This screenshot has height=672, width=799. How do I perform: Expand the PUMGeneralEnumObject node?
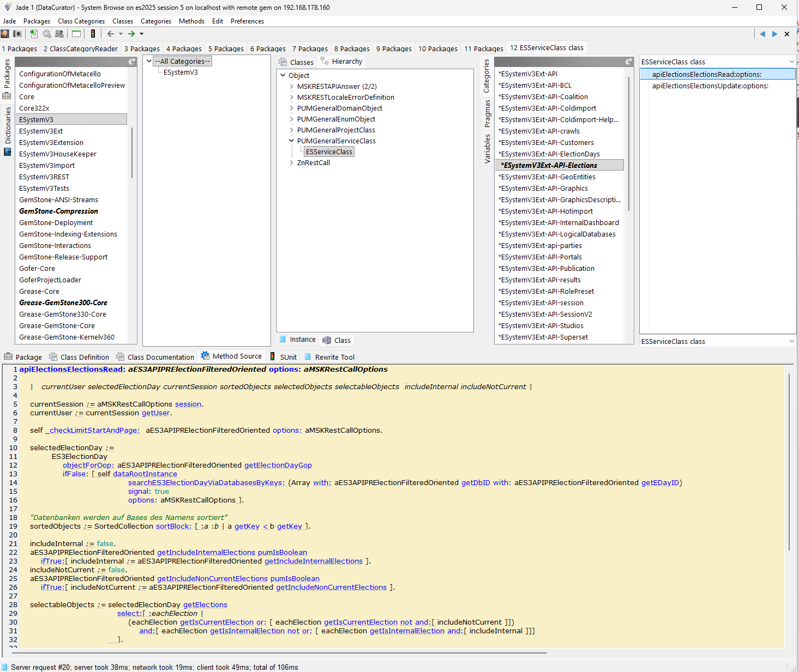tap(292, 119)
